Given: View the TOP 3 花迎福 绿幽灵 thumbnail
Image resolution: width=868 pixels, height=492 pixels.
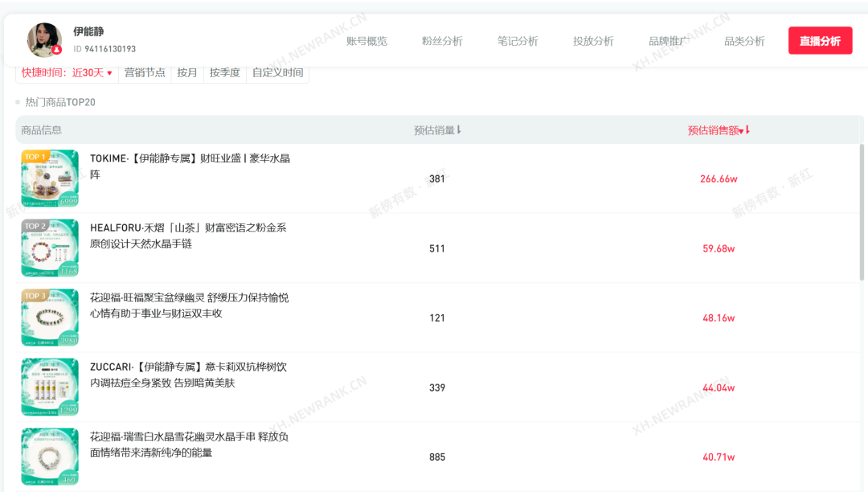Looking at the screenshot, I should click(x=50, y=318).
